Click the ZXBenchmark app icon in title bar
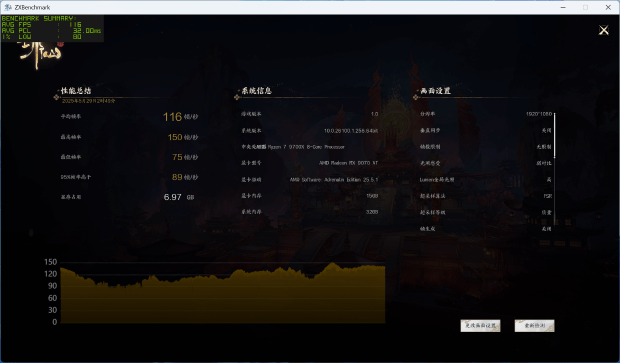 8,7
